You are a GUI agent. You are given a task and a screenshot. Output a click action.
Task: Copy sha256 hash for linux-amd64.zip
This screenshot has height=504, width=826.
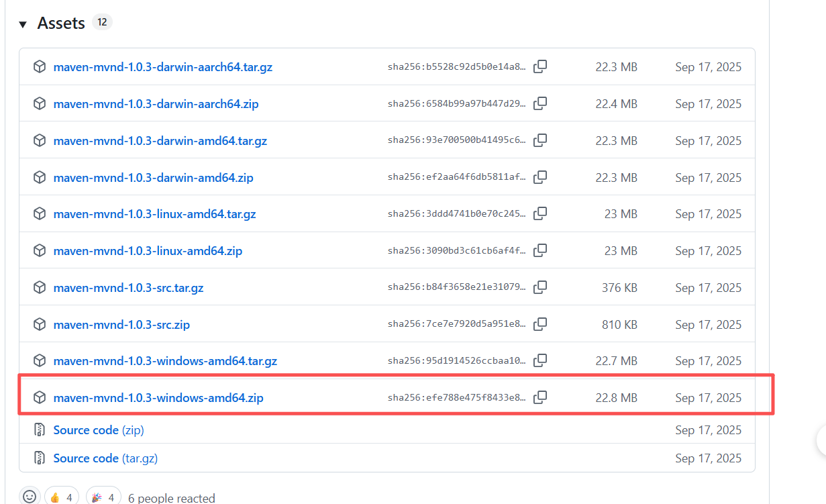tap(540, 250)
